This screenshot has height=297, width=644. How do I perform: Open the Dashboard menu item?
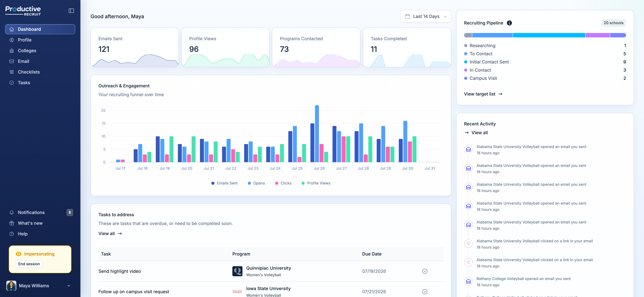[40, 29]
